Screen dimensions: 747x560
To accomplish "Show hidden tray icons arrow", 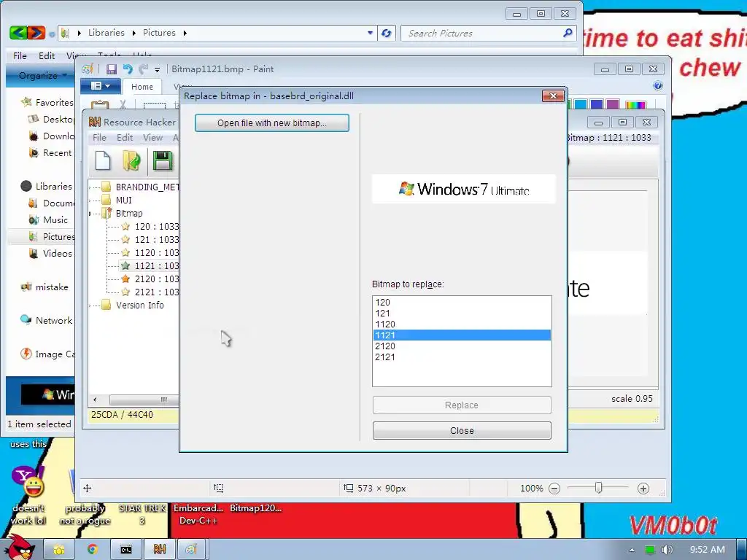I will [632, 550].
